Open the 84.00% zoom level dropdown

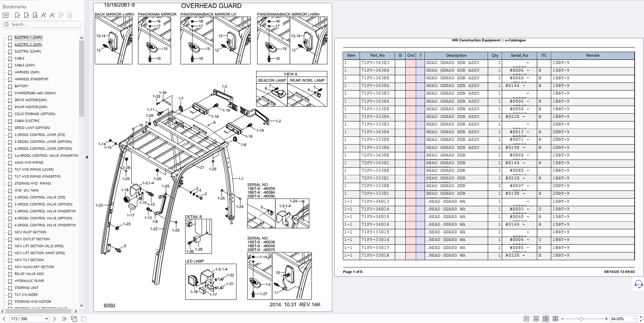635,319
